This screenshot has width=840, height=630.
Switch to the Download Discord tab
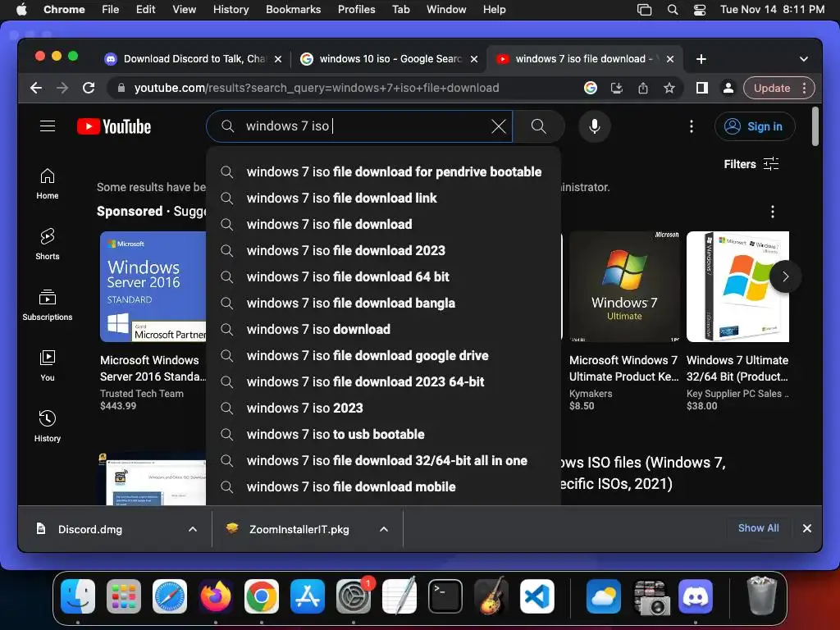coord(194,59)
